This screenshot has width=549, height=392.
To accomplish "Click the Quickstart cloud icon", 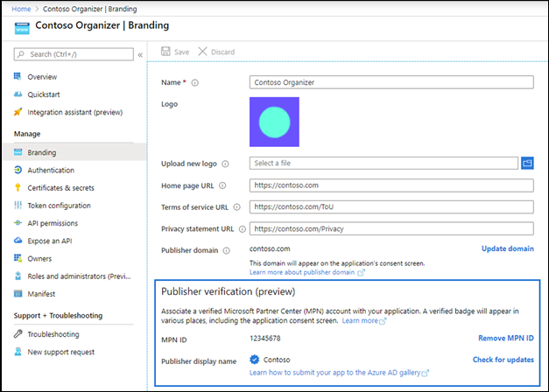I will [18, 94].
